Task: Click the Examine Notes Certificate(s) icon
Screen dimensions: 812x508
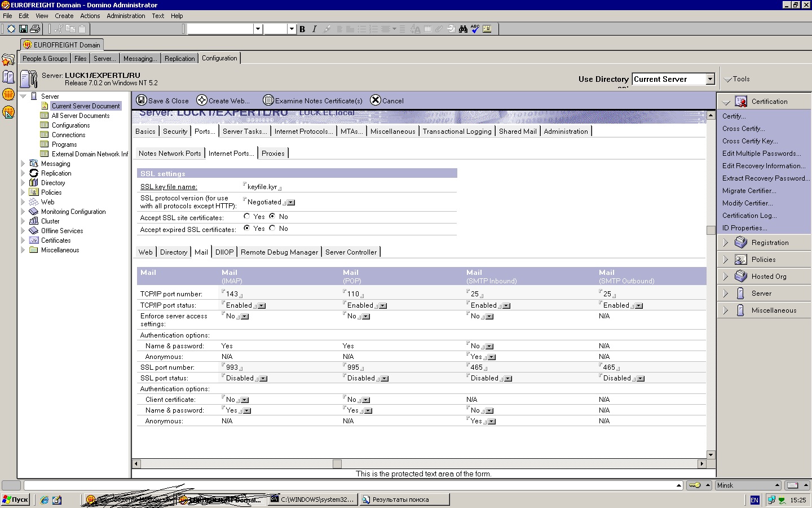Action: pos(268,100)
